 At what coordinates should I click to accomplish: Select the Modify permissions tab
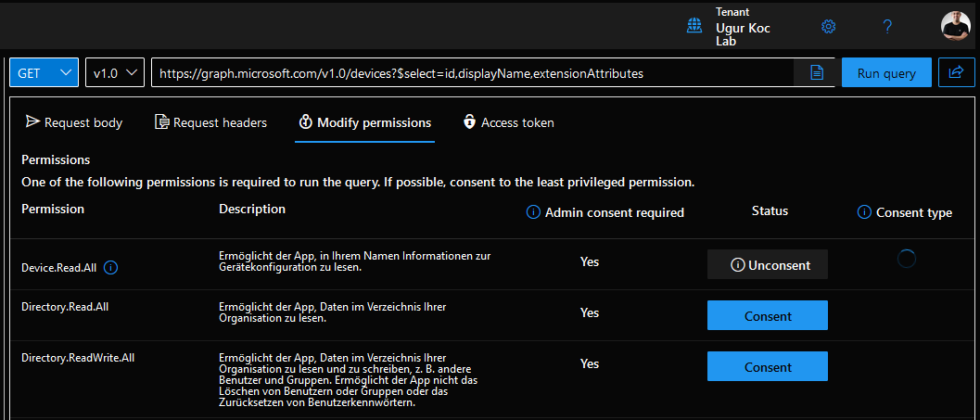364,122
